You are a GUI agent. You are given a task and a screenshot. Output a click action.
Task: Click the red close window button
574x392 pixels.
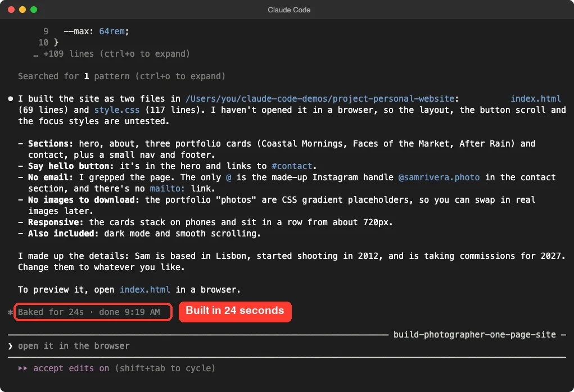11,10
